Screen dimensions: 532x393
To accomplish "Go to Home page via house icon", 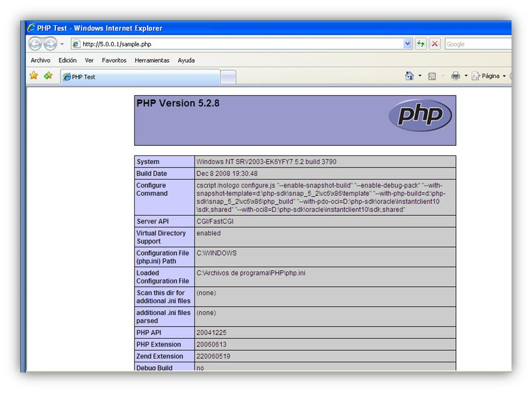I will pos(410,76).
